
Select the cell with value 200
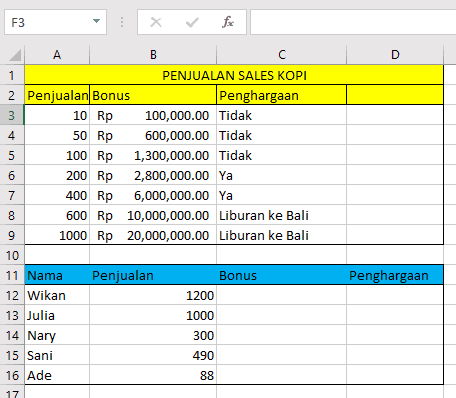point(57,175)
